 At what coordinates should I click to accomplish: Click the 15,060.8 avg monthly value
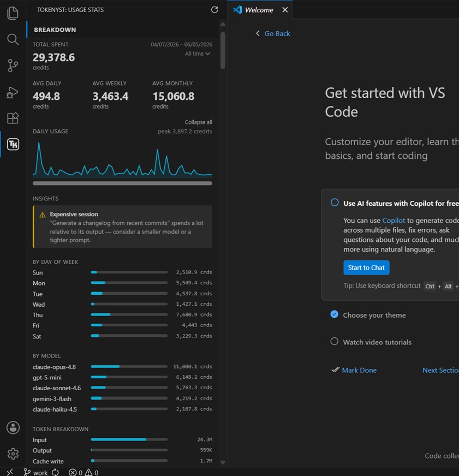[x=174, y=96]
